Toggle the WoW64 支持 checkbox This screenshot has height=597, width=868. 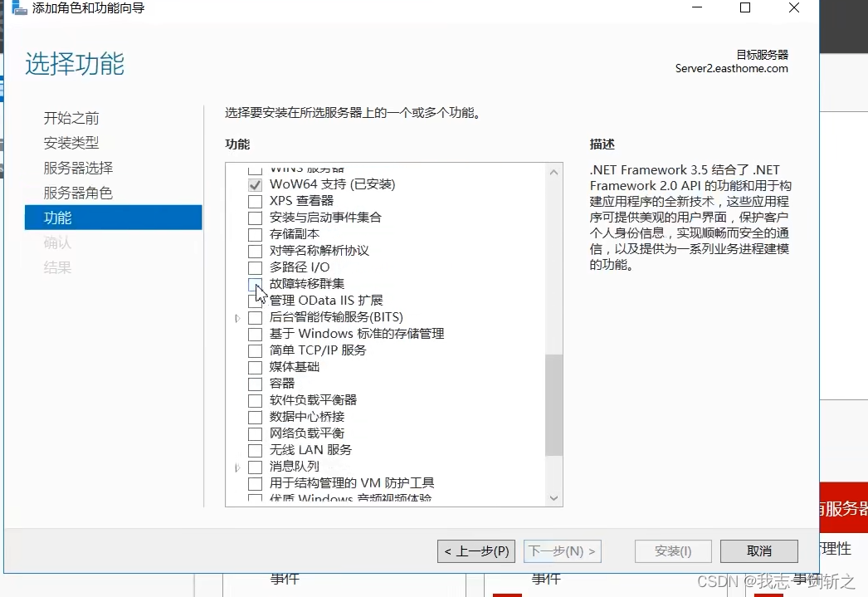(x=256, y=184)
